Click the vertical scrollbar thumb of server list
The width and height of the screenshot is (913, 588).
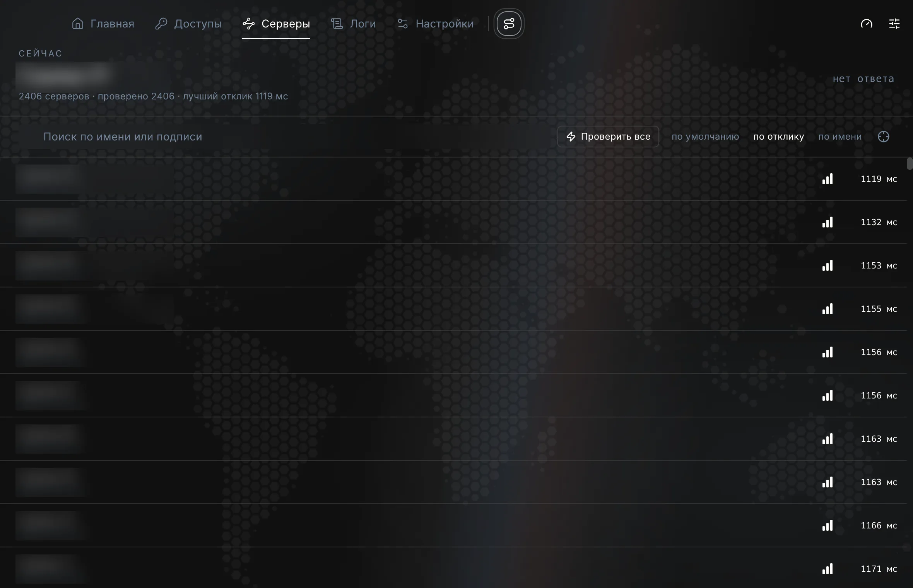tap(910, 164)
